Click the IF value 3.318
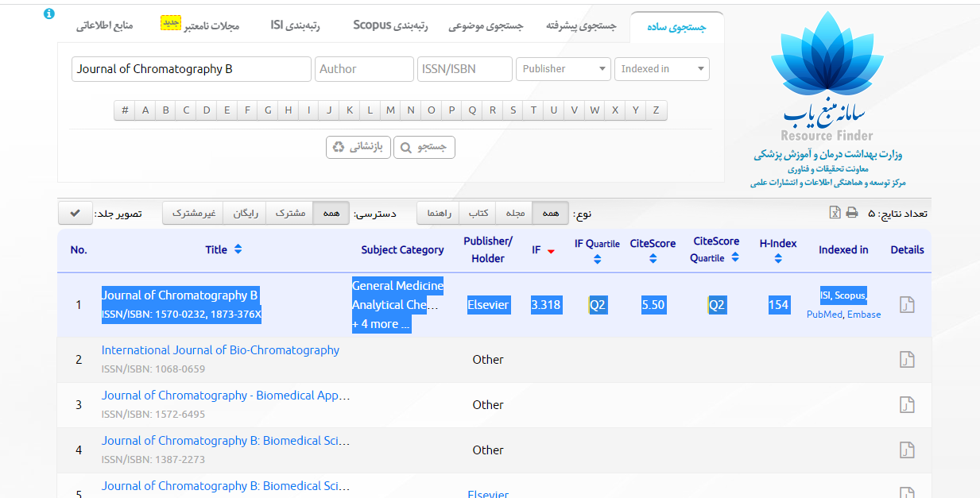Viewport: 980px width, 498px height. [x=546, y=305]
